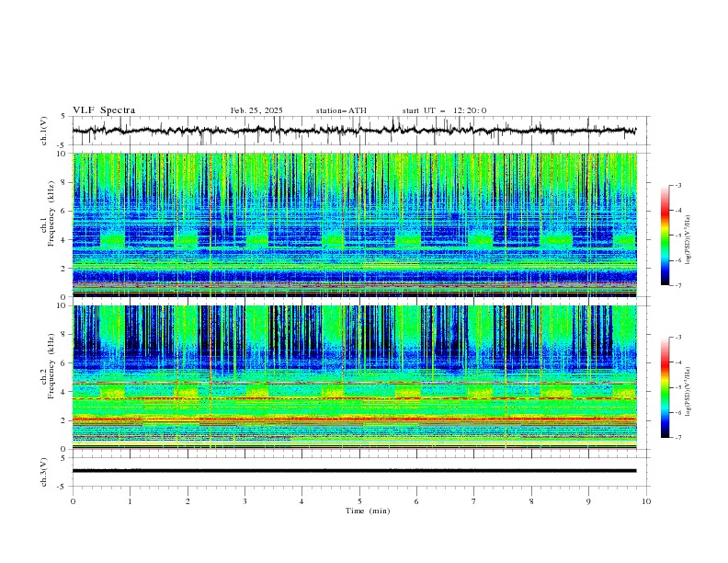Click the "VLF Spectra" plot title

tap(104, 110)
